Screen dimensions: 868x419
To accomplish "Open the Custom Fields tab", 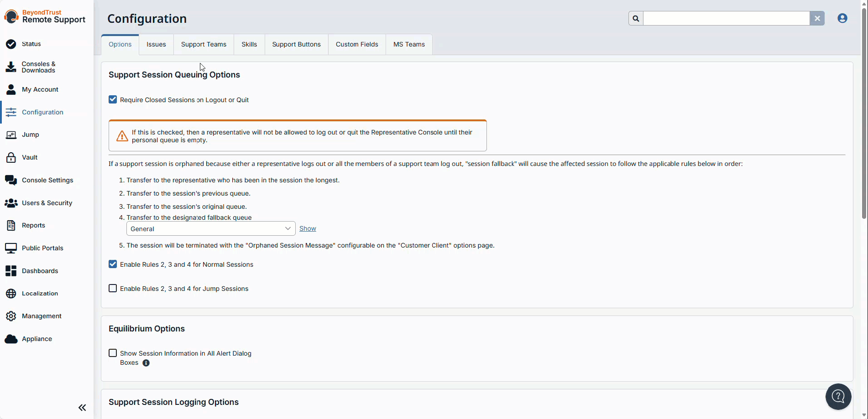I will 357,44.
